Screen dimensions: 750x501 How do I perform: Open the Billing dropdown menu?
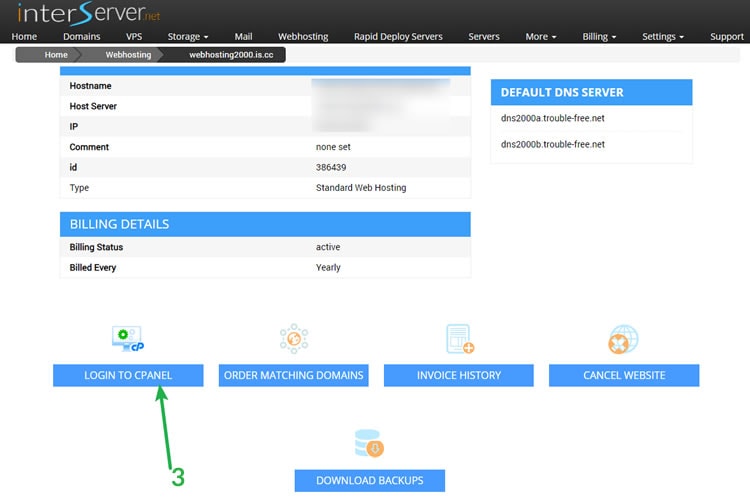coord(599,36)
